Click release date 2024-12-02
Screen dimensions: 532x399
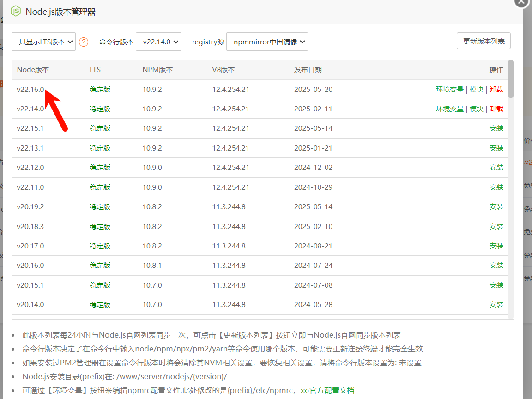click(x=313, y=167)
